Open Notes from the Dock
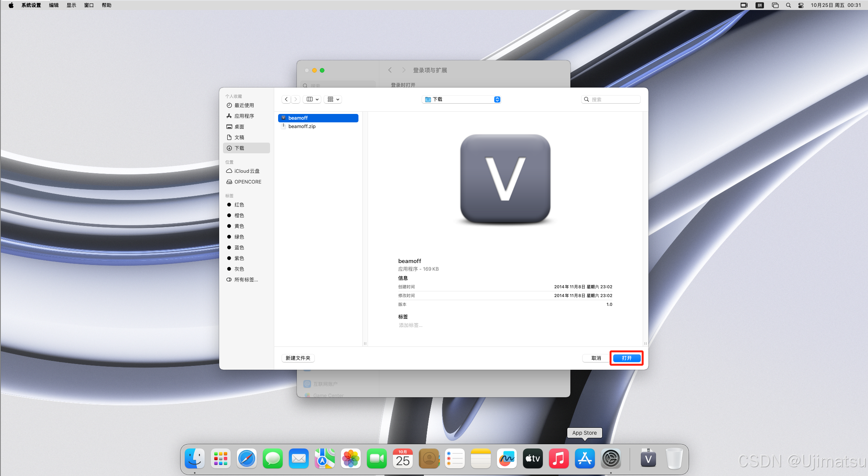This screenshot has height=476, width=868. point(481,458)
